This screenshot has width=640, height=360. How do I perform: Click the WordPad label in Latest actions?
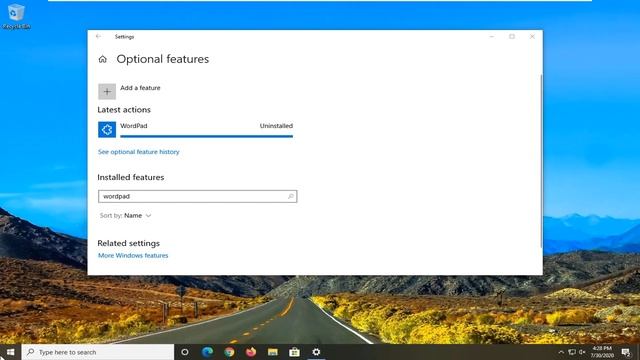point(134,126)
